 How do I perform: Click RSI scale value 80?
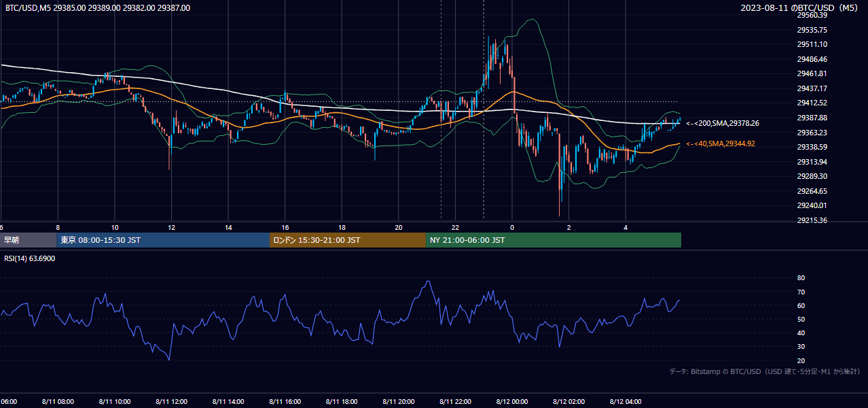coord(801,278)
